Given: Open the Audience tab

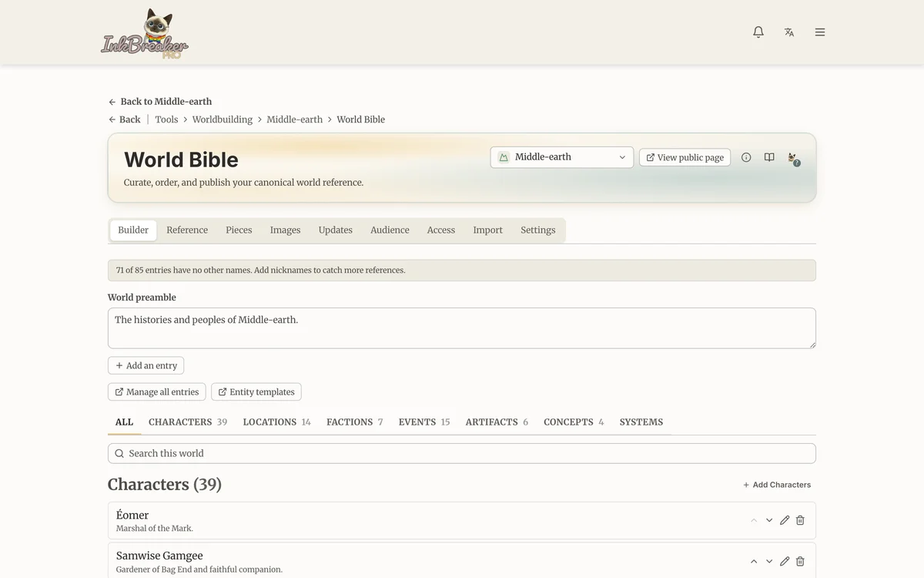Looking at the screenshot, I should 390,230.
